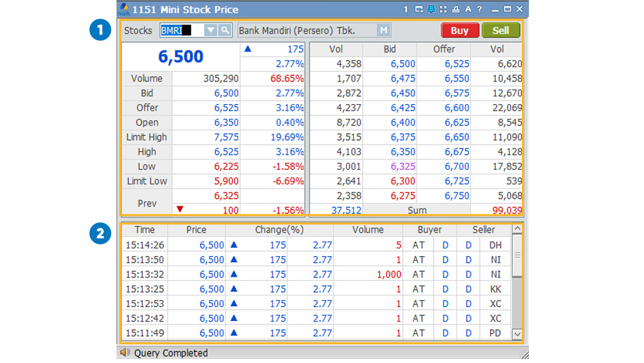This screenshot has width=644, height=363.
Task: Click the Price column header
Action: pyautogui.click(x=196, y=230)
